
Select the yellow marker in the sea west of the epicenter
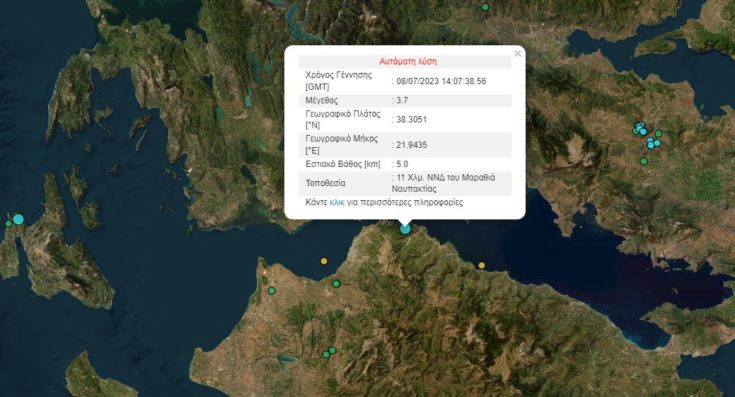(x=324, y=261)
